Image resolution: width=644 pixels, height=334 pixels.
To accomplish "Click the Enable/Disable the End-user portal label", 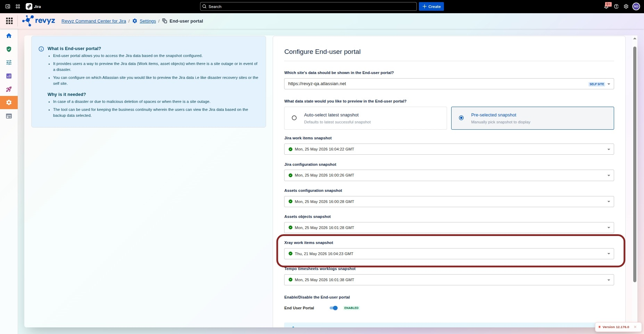I will click(317, 297).
